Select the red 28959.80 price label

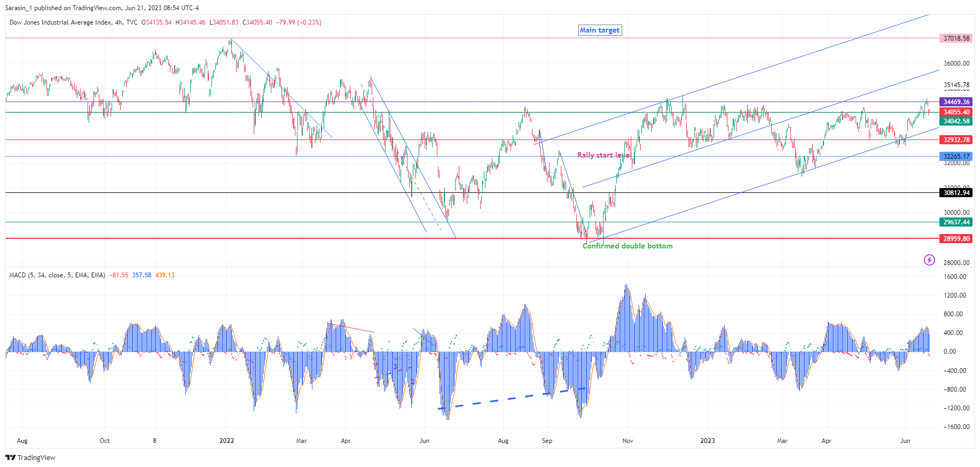tap(957, 239)
